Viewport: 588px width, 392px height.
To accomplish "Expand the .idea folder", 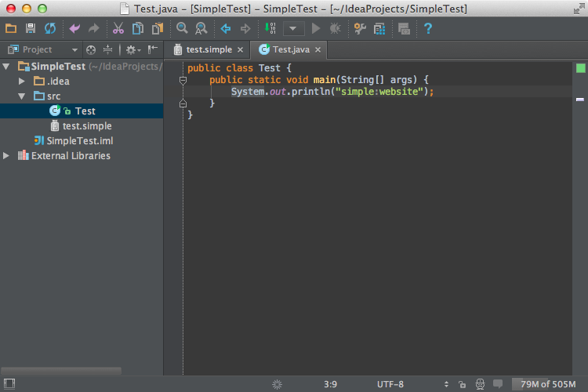I will 22,82.
